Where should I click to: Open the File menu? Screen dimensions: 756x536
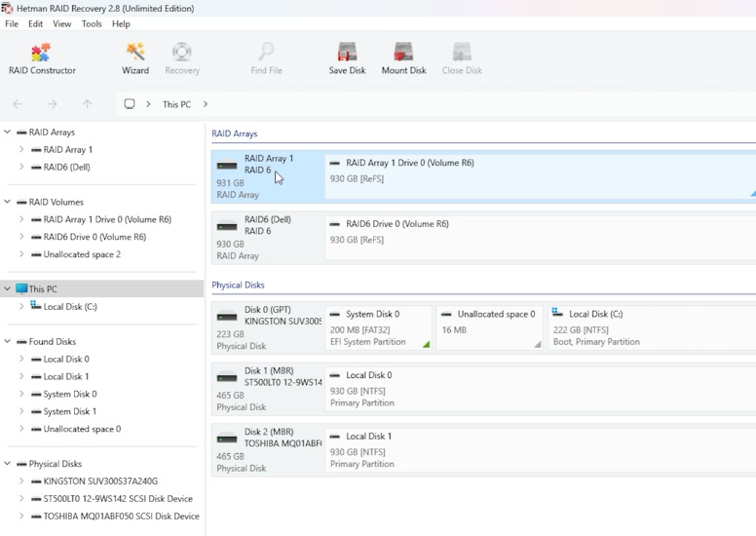pyautogui.click(x=12, y=24)
